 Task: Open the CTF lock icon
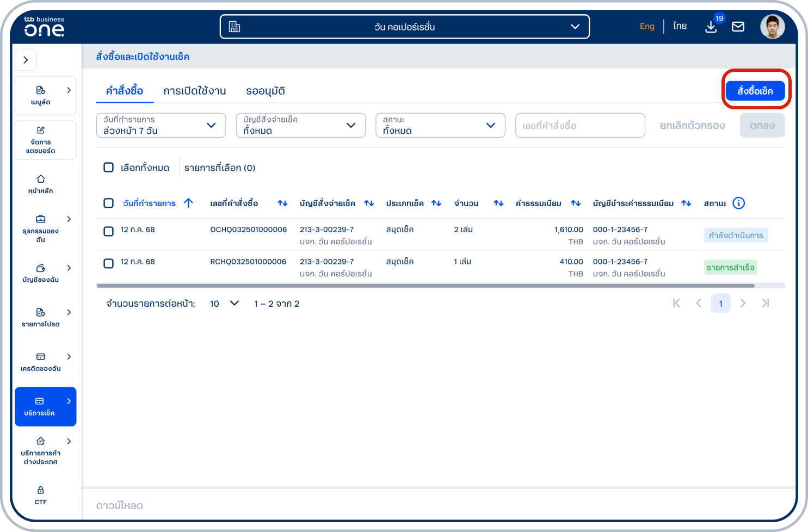(x=41, y=490)
